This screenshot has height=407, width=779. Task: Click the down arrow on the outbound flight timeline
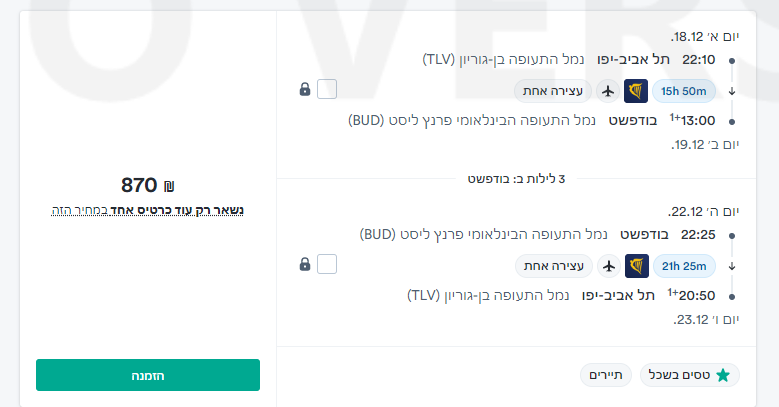(x=732, y=92)
